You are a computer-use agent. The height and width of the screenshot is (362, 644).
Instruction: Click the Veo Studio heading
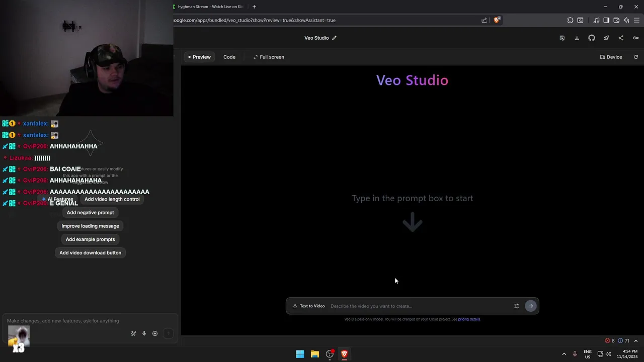pyautogui.click(x=412, y=80)
